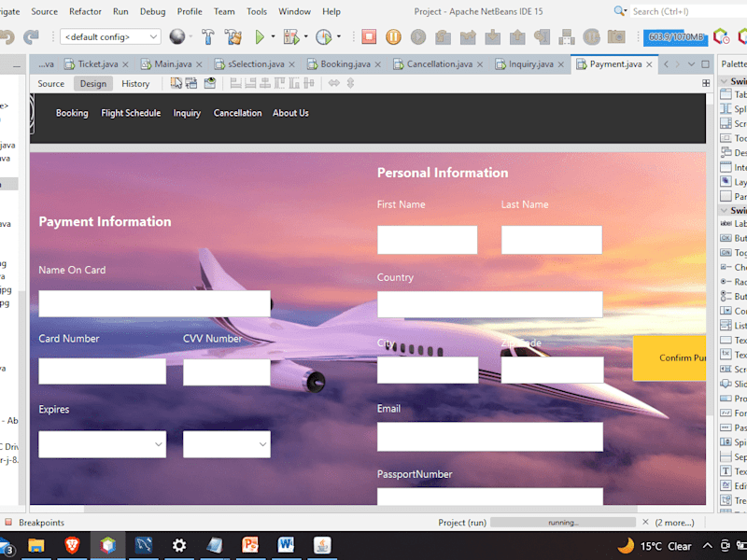Switch to History view
This screenshot has height=560, width=747.
[135, 84]
